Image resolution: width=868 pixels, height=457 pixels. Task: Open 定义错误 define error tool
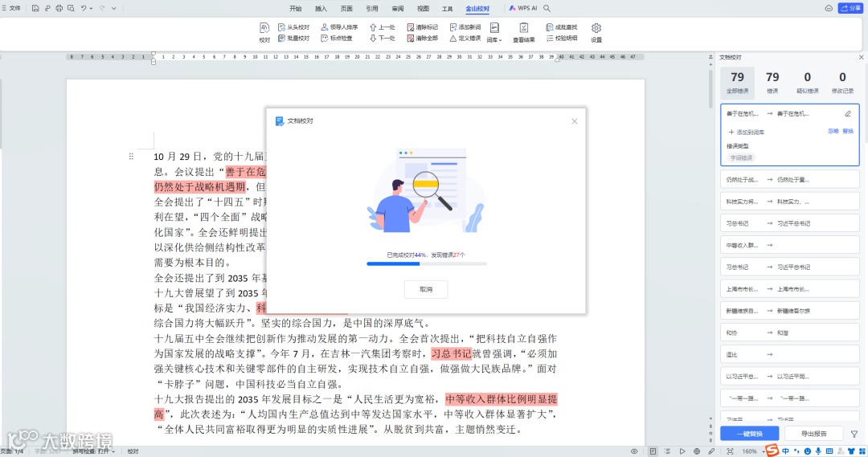465,39
